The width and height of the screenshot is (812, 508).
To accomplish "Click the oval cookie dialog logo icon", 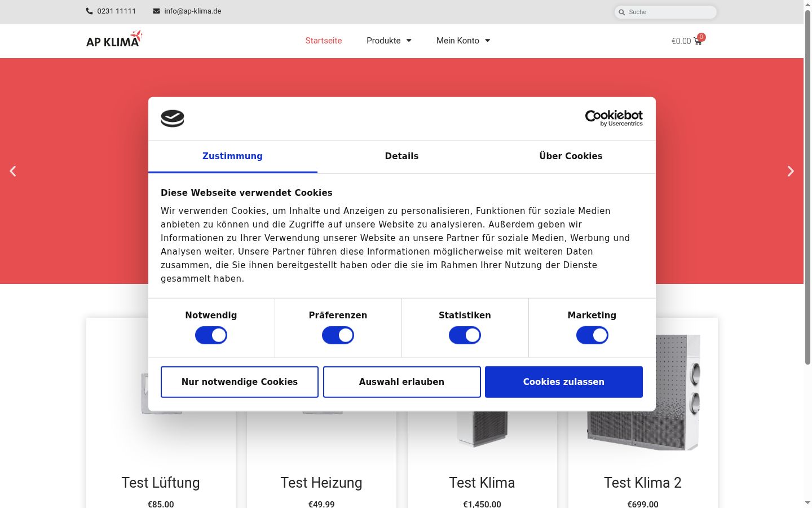I will point(173,119).
